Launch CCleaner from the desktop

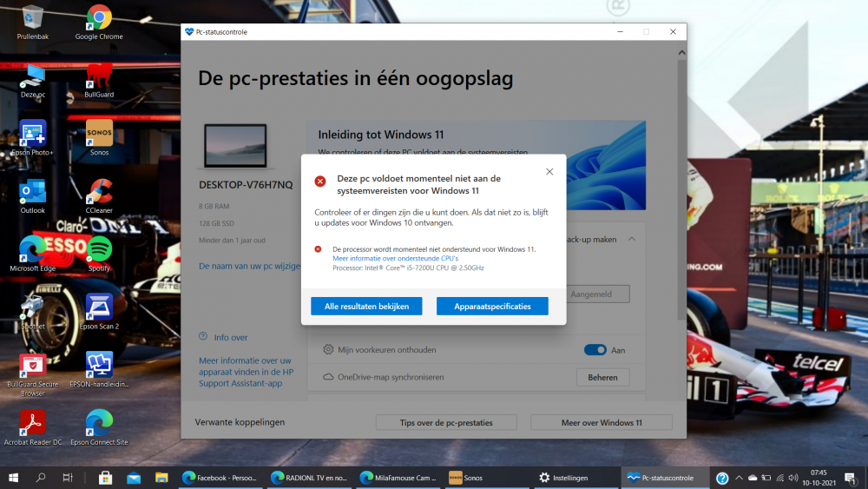coord(99,196)
